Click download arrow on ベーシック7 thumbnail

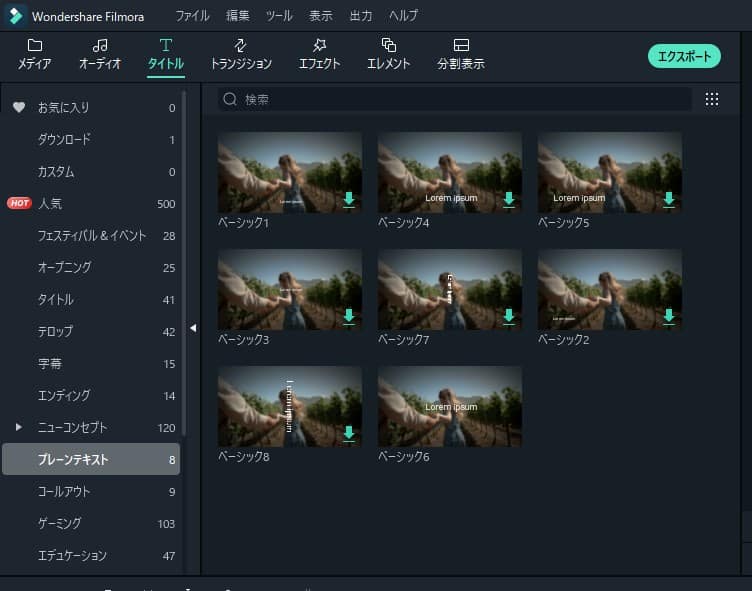coord(509,316)
